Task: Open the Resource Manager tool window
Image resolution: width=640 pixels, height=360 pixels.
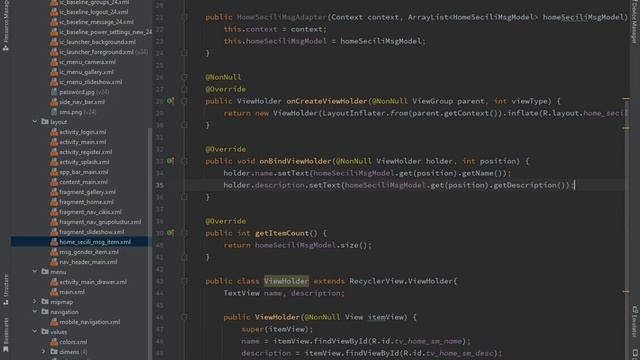Action: (x=5, y=25)
